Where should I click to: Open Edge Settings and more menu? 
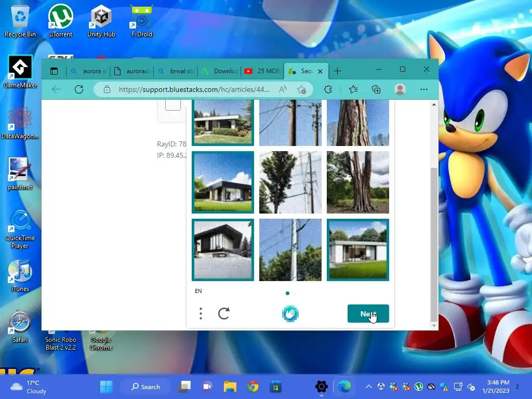(424, 89)
